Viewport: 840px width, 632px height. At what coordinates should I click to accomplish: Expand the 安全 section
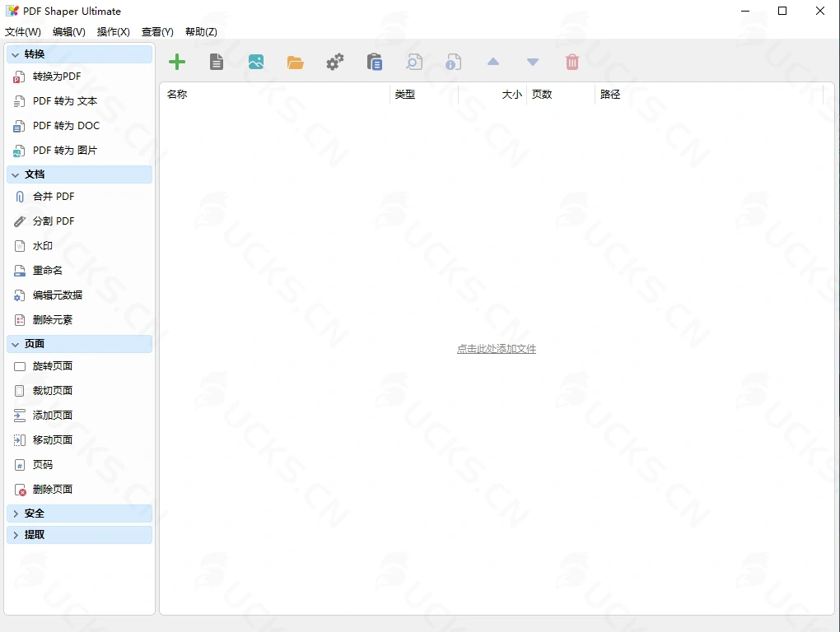click(79, 513)
